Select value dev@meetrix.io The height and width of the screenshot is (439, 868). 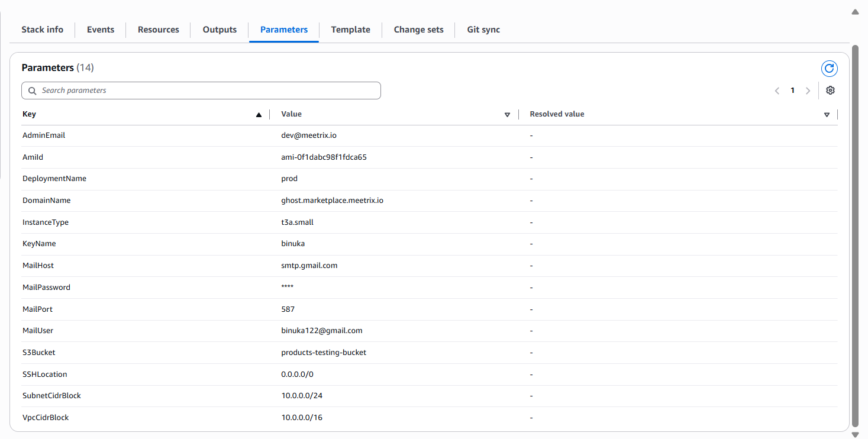309,135
